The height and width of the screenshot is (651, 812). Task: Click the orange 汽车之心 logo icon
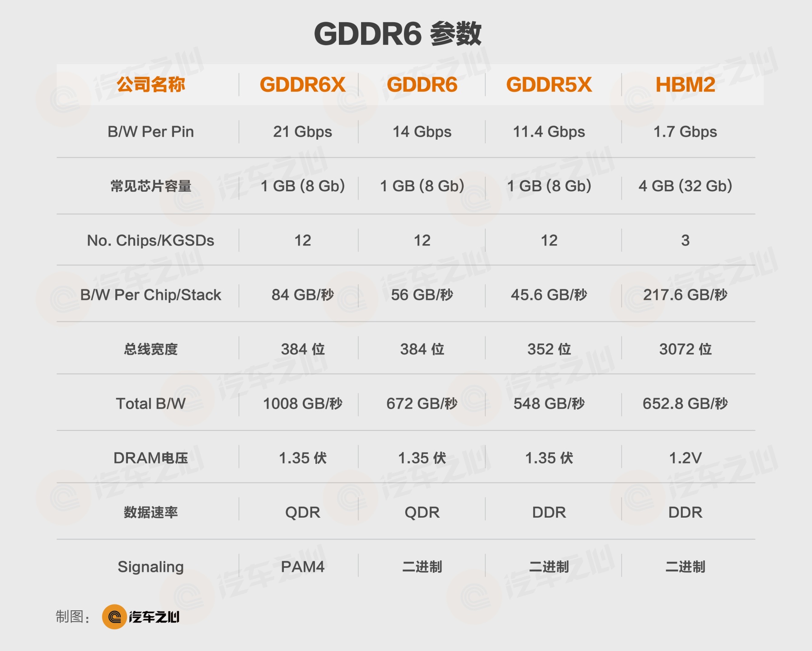[x=114, y=617]
